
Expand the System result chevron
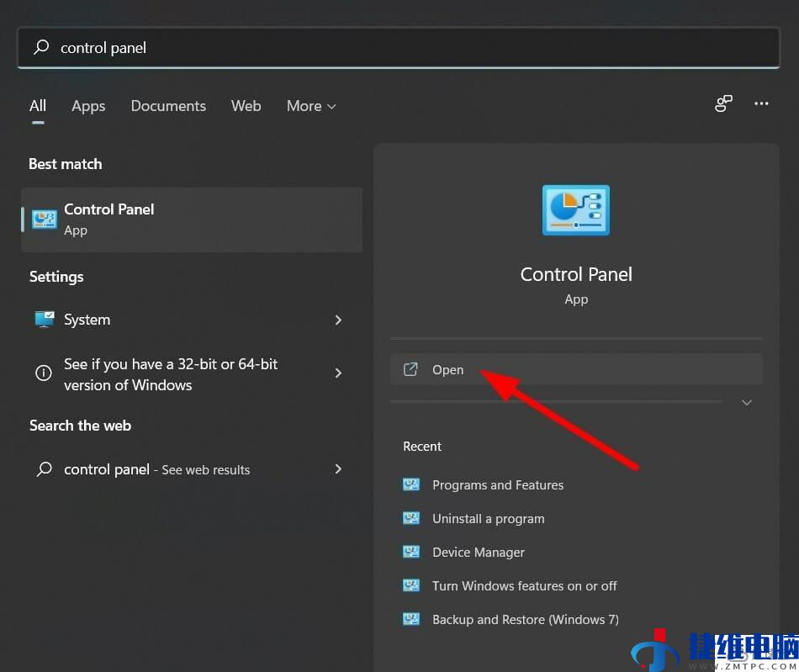[x=338, y=320]
